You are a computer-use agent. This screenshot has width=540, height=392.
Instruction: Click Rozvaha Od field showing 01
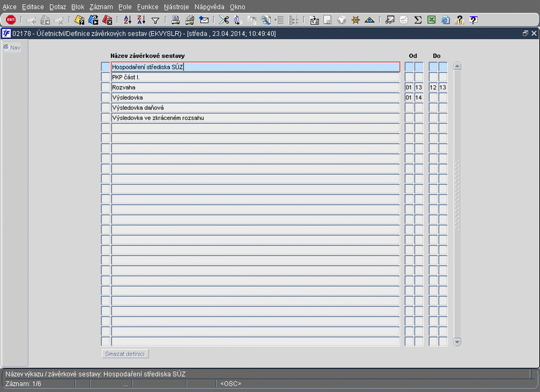coord(409,88)
